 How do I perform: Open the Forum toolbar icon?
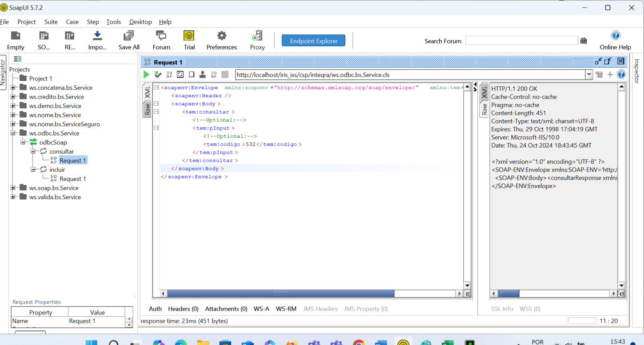pos(161,36)
